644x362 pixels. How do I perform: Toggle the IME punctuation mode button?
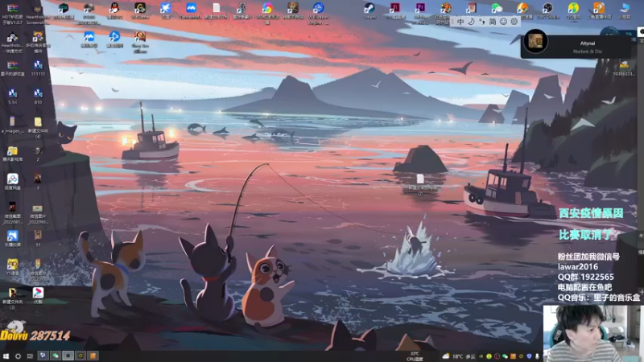point(481,22)
